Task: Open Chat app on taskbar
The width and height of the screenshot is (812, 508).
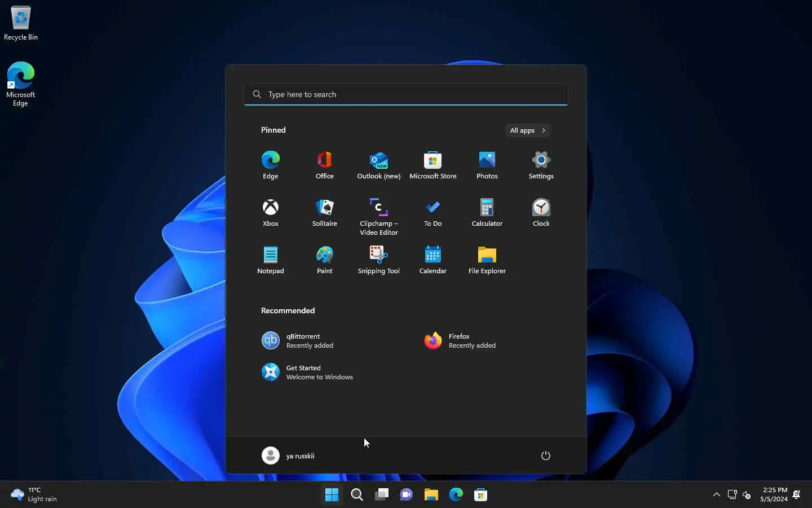Action: pyautogui.click(x=407, y=495)
